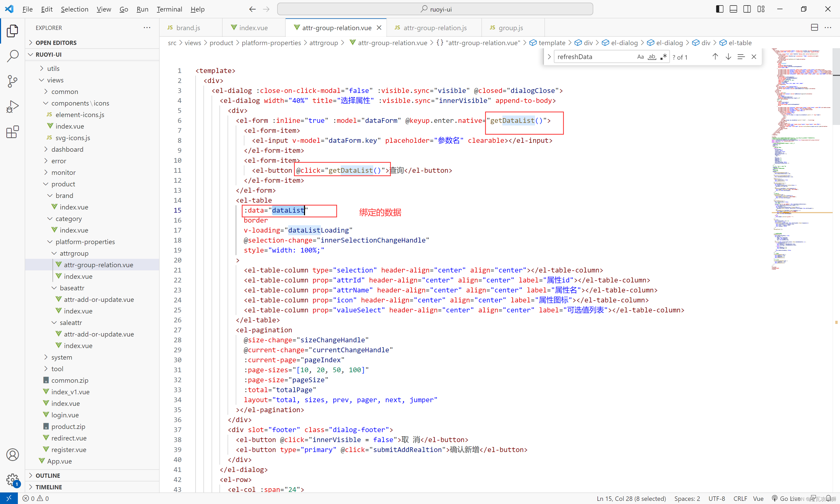Click the template breadcrumb item
This screenshot has height=504, width=840.
547,43
